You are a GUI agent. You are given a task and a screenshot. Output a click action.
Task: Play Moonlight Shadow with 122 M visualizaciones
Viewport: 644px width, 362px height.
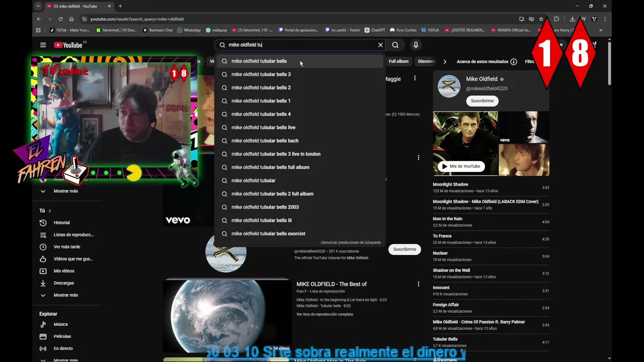[x=491, y=188]
